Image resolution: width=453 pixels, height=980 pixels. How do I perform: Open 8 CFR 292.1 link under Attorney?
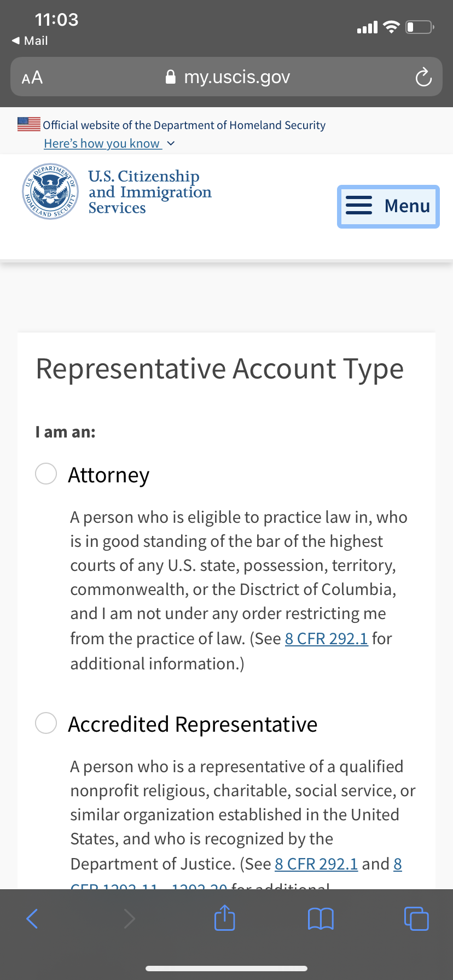tap(326, 638)
